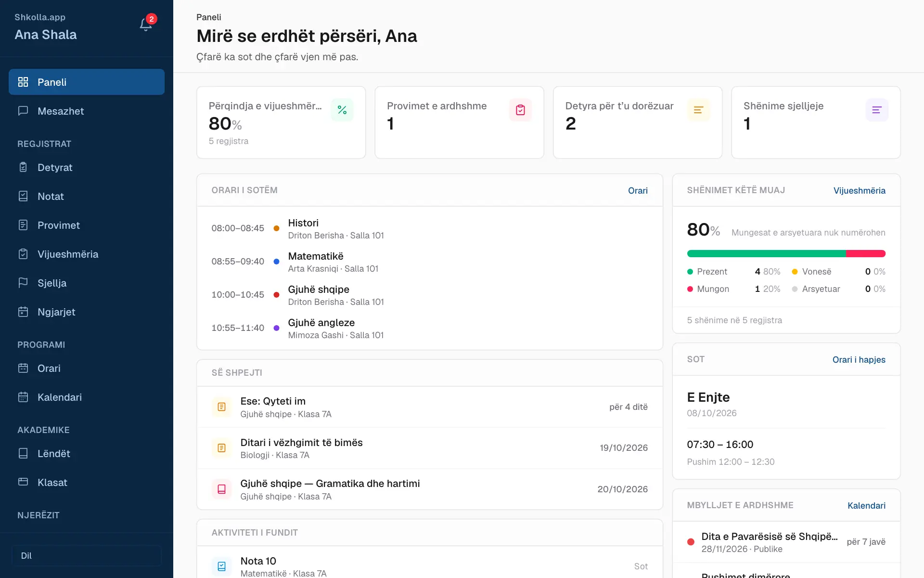
Task: Open Vijueshmëria page from the sidebar
Action: coord(87,254)
